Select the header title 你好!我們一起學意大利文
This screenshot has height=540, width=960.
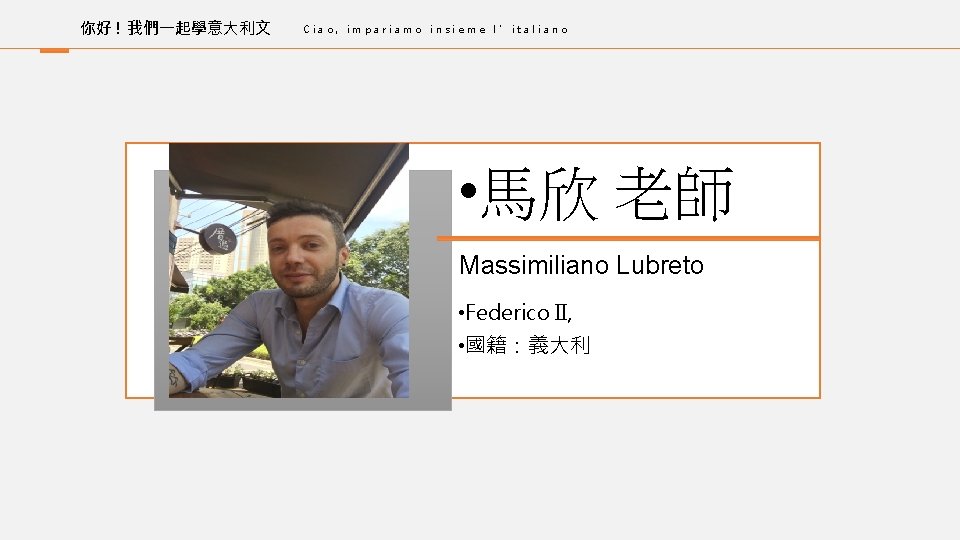[x=176, y=28]
